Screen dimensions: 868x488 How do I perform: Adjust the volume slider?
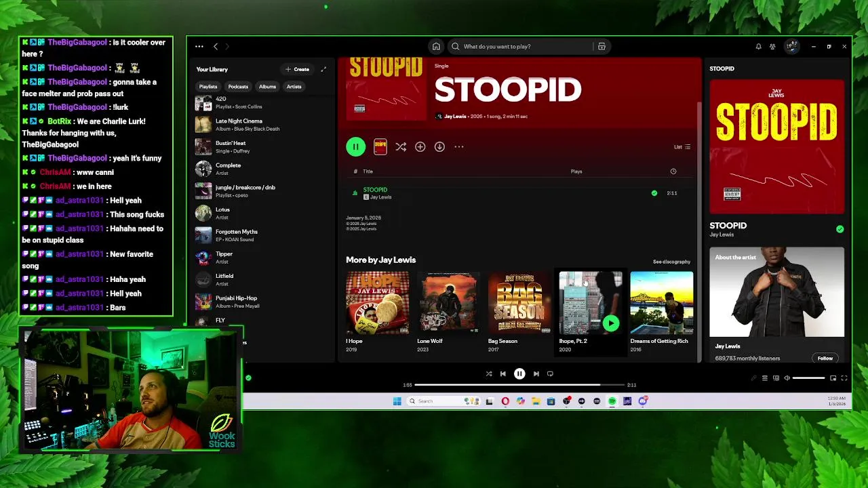pyautogui.click(x=808, y=378)
